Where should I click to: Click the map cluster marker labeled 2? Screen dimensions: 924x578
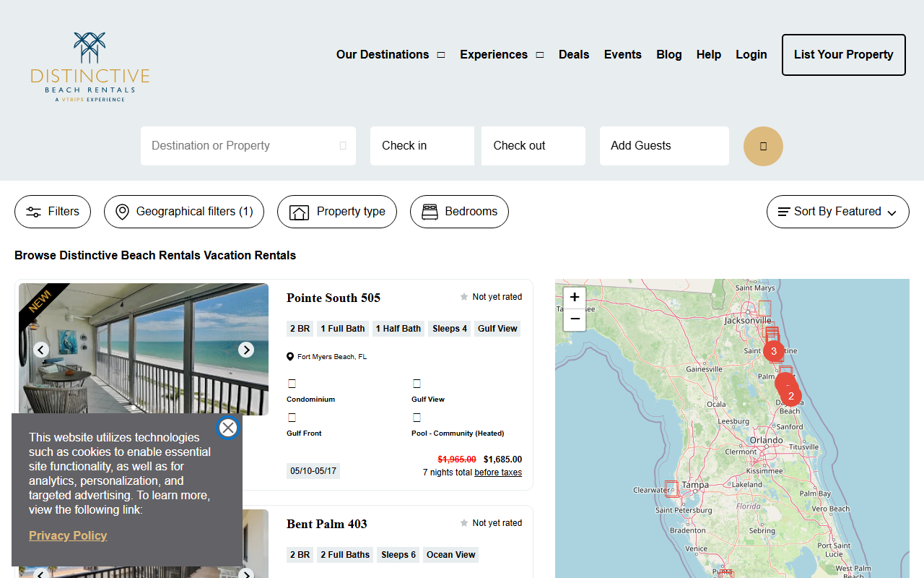coord(791,396)
